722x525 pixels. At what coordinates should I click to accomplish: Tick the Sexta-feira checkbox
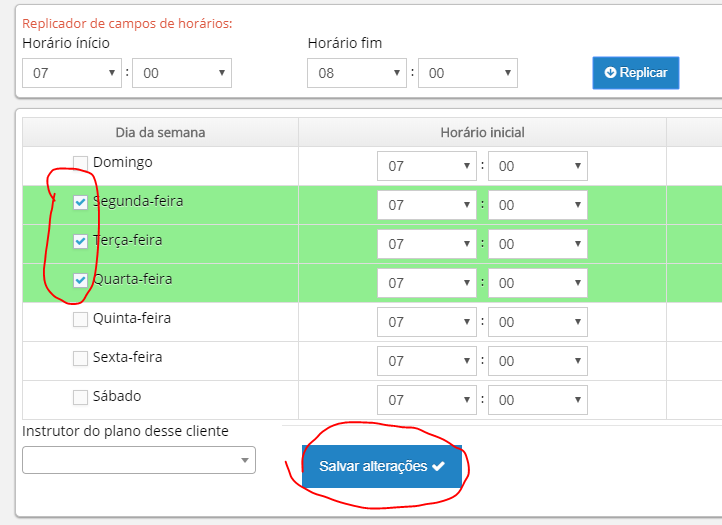point(80,358)
